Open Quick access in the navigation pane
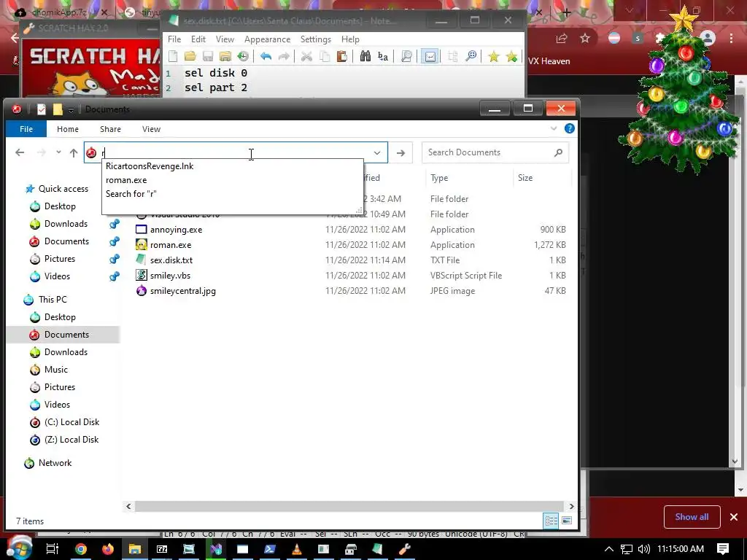The width and height of the screenshot is (747, 560). pyautogui.click(x=63, y=189)
